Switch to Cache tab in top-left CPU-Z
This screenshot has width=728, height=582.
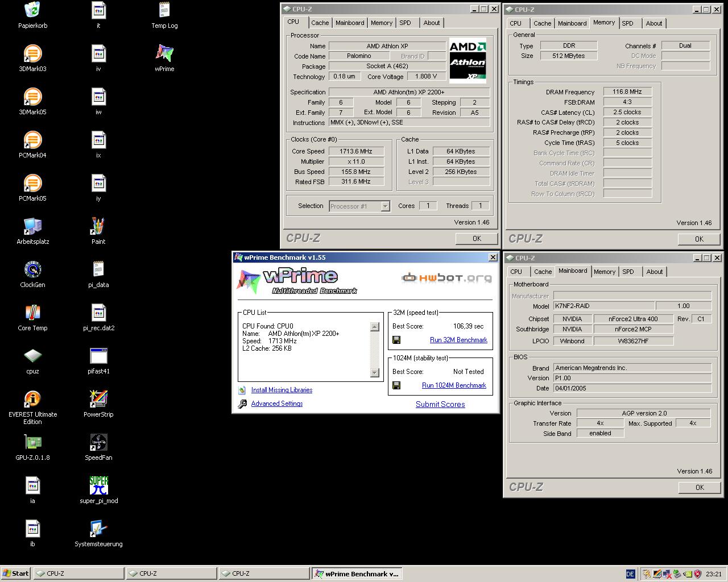pyautogui.click(x=320, y=23)
